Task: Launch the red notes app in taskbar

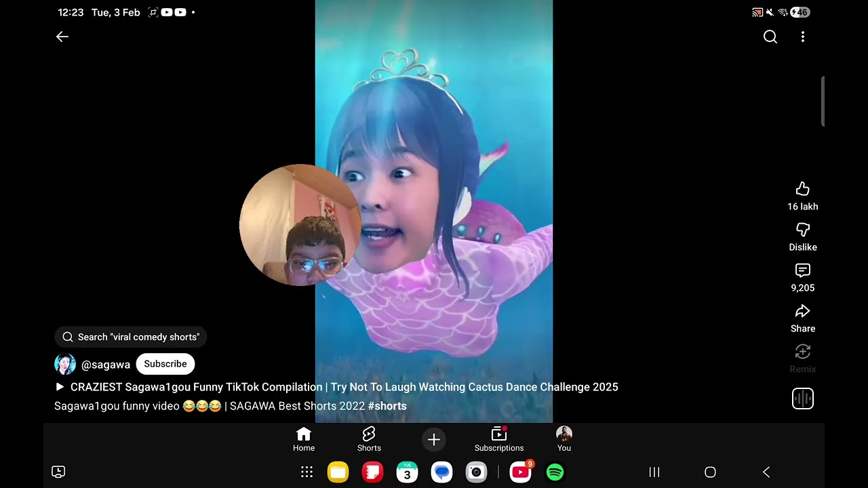Action: [x=372, y=472]
